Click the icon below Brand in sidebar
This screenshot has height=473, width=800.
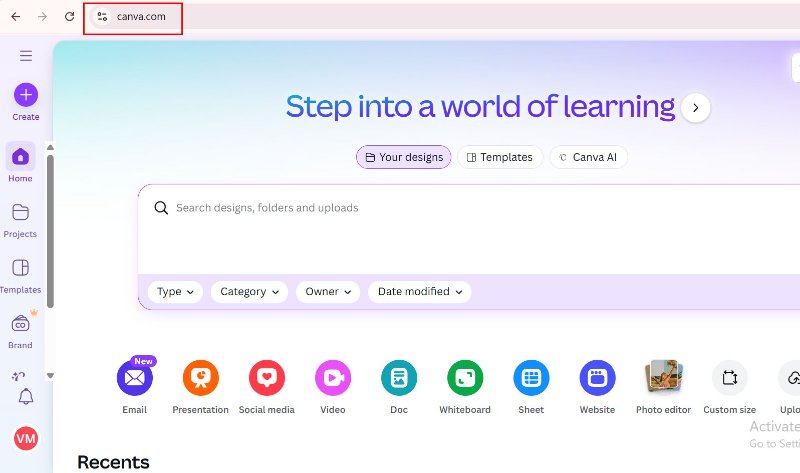pos(18,377)
